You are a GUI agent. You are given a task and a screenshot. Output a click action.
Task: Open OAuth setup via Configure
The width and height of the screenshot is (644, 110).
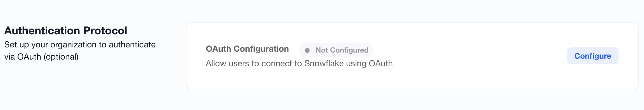click(593, 56)
